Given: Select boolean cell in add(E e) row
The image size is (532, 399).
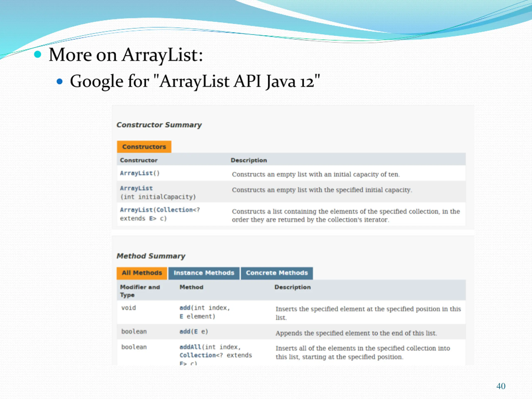Looking at the screenshot, I should [x=134, y=332].
